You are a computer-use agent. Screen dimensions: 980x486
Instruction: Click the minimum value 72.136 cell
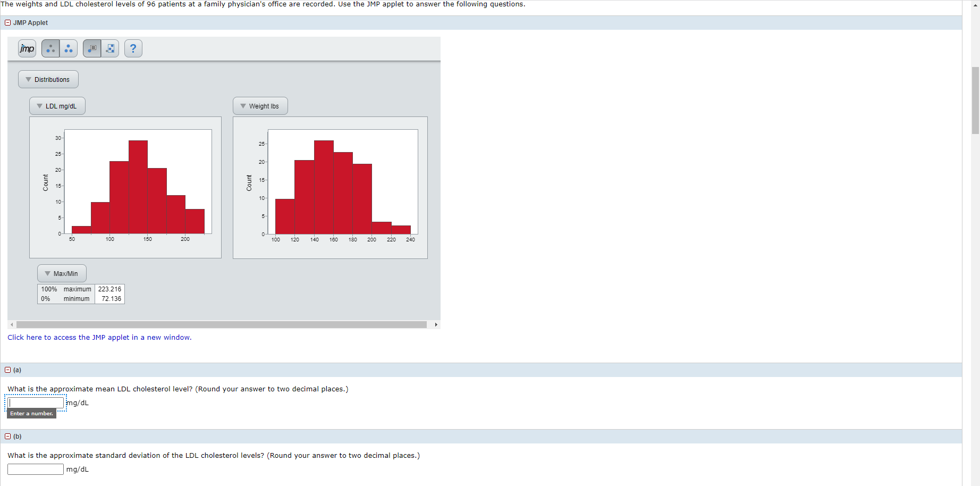[109, 299]
